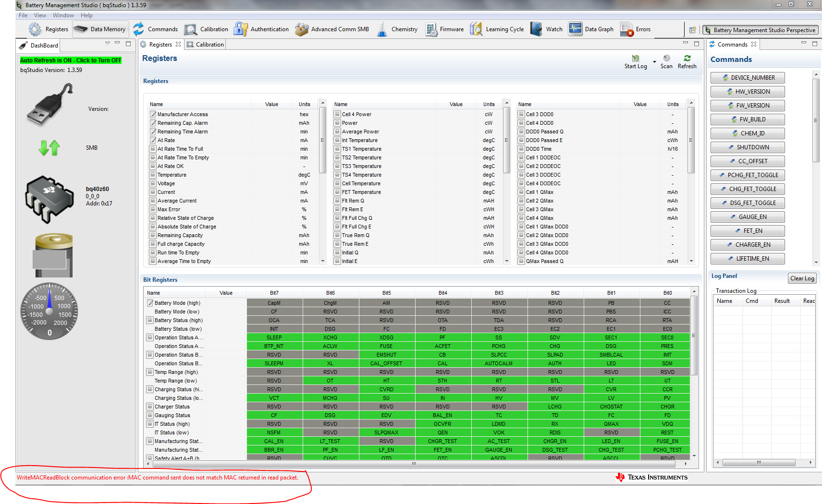Select the DashBoard tab
Screen dimensions: 822x504
[x=38, y=46]
